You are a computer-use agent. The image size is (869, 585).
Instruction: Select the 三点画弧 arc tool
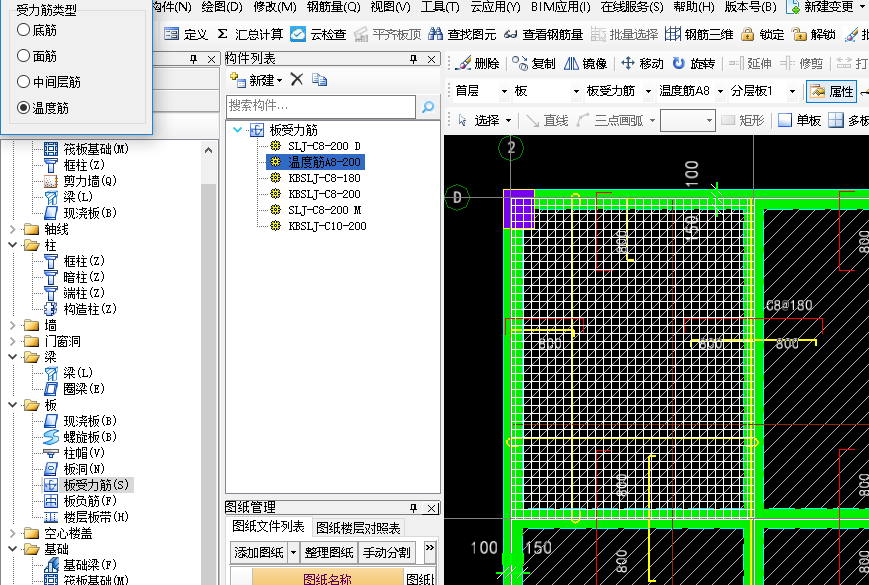tap(609, 120)
